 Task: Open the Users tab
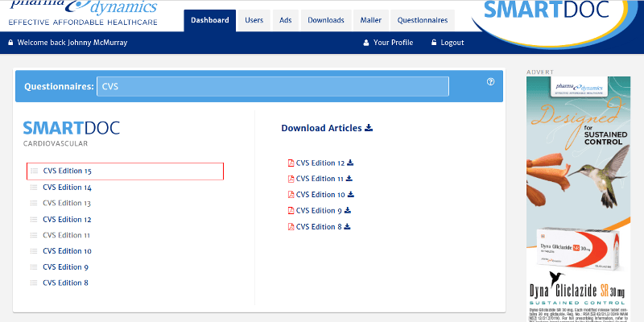(254, 20)
